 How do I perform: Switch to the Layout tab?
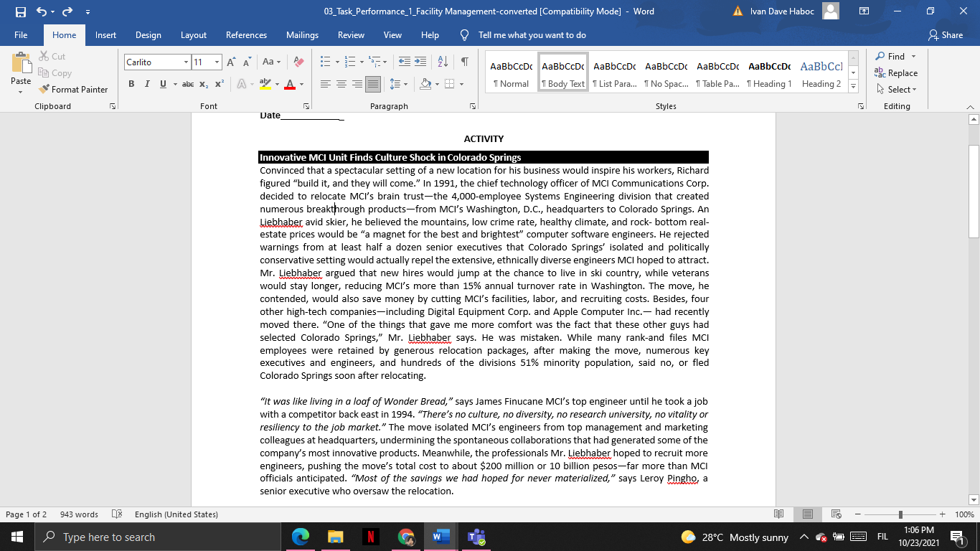point(194,35)
